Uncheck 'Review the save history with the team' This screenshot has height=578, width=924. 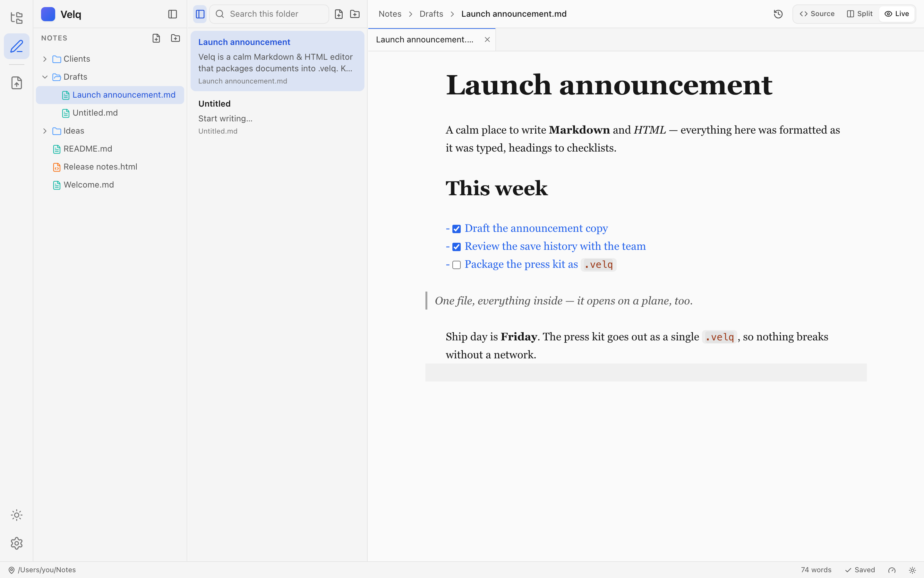coord(457,247)
